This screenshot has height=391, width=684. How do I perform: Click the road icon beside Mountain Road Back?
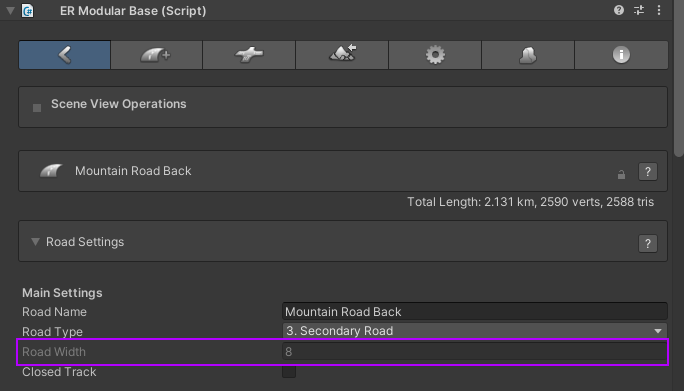tap(51, 171)
